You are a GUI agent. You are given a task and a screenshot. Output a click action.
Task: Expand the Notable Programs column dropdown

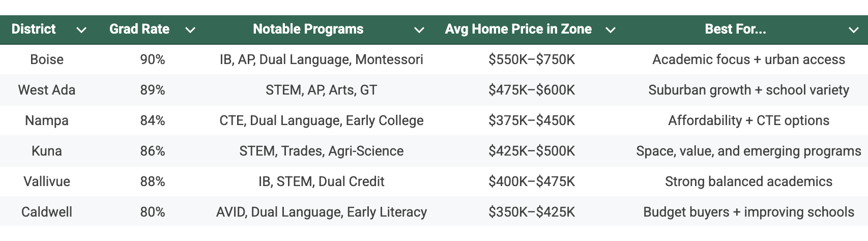(x=419, y=30)
